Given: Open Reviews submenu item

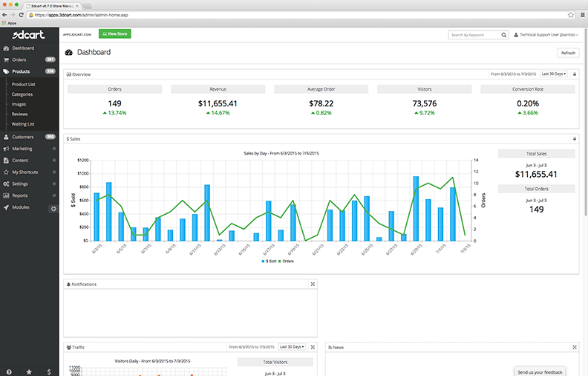Looking at the screenshot, I should (x=19, y=114).
